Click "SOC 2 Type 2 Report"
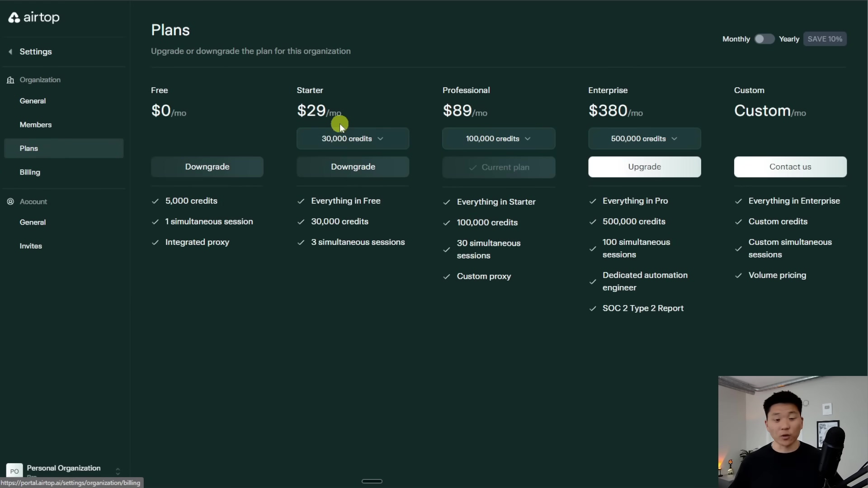The height and width of the screenshot is (488, 868). (643, 308)
